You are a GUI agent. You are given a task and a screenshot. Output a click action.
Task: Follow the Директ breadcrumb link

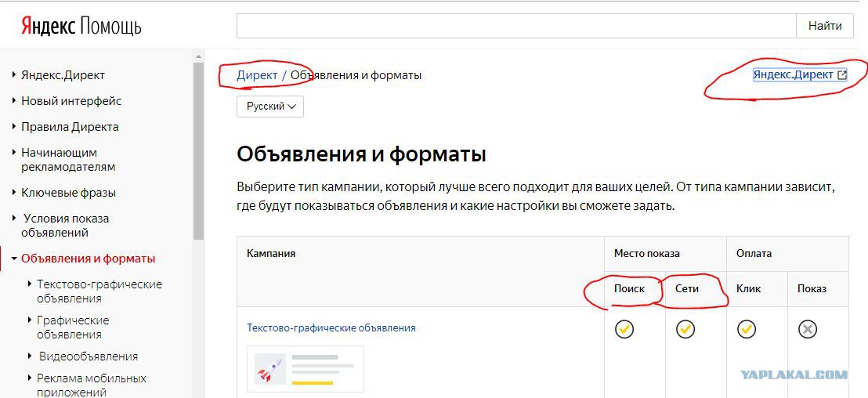(257, 75)
